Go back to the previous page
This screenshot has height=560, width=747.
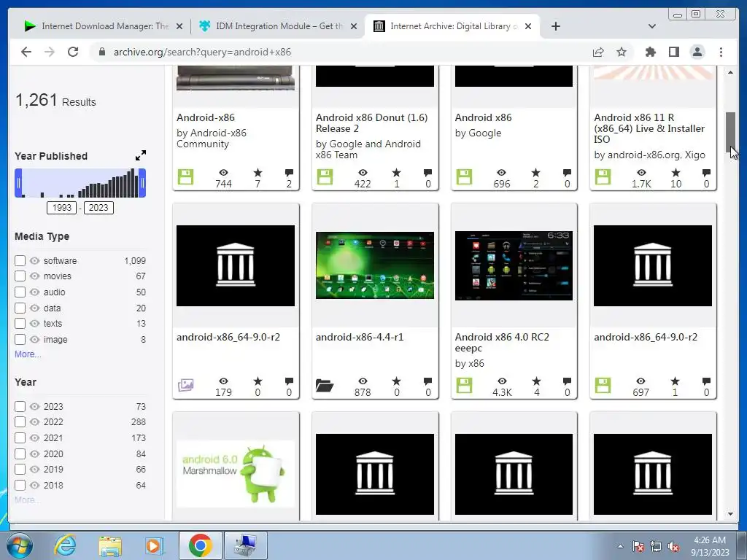point(26,52)
